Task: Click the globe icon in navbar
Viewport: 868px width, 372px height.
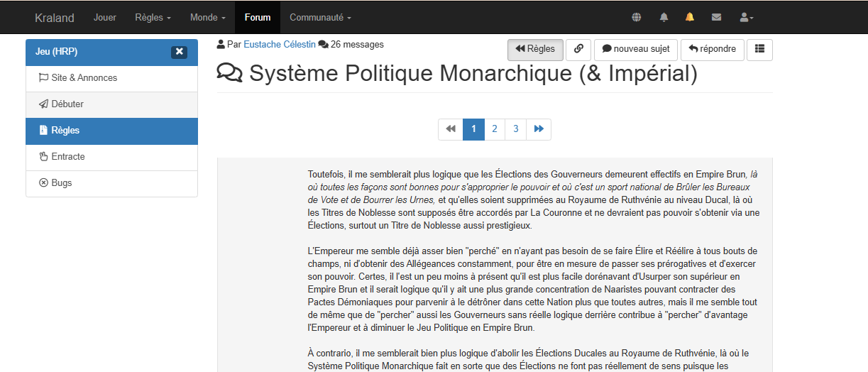Action: (x=637, y=17)
